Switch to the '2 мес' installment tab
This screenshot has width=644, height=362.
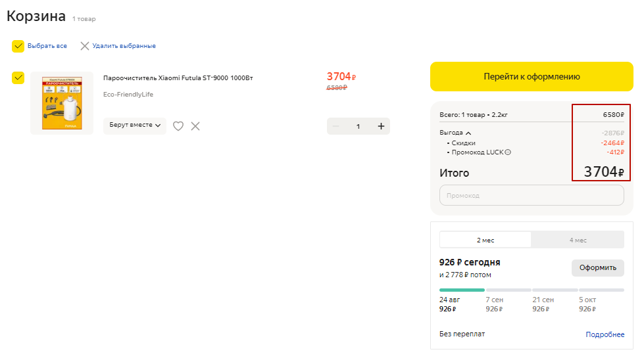(485, 240)
